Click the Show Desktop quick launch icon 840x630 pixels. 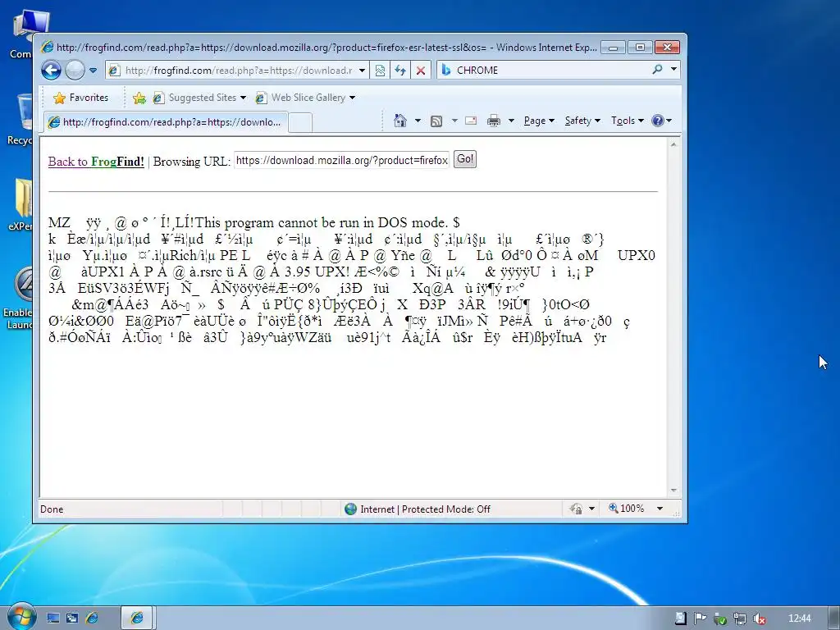click(x=53, y=619)
